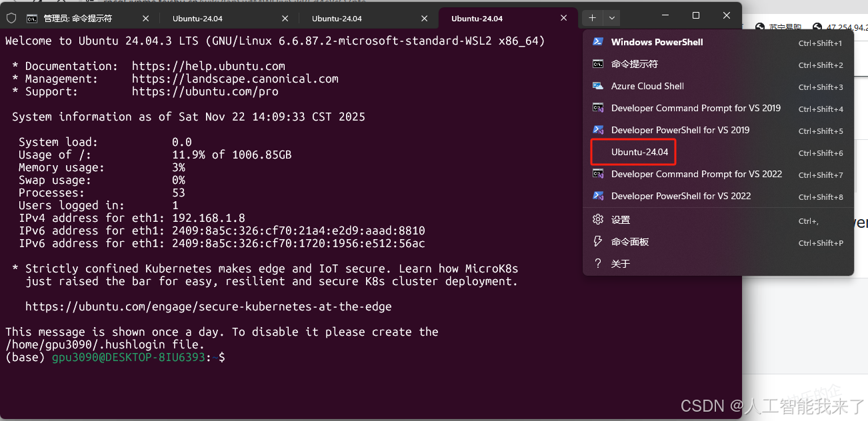This screenshot has height=421, width=868.
Task: Click the Windows PowerShell menu icon
Action: pos(598,42)
